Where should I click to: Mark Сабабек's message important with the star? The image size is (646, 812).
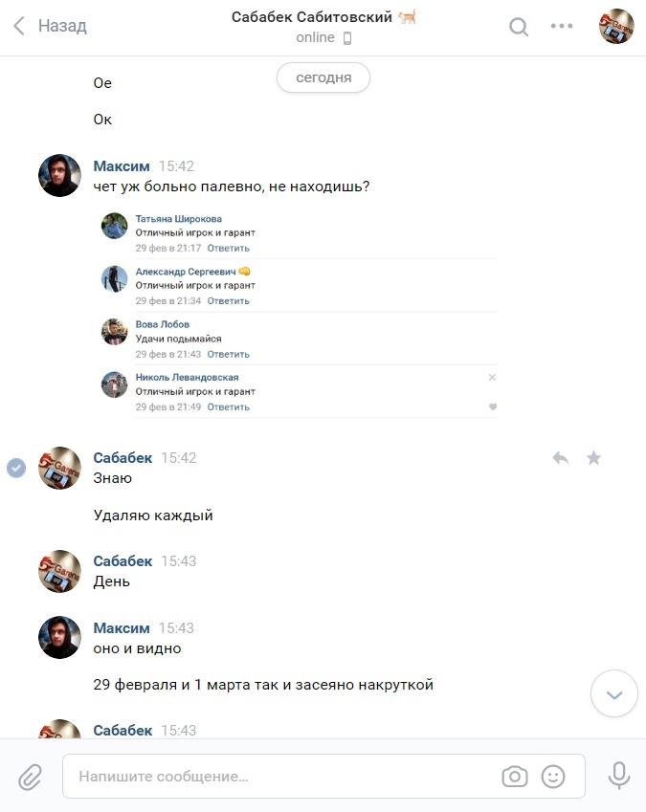[593, 458]
